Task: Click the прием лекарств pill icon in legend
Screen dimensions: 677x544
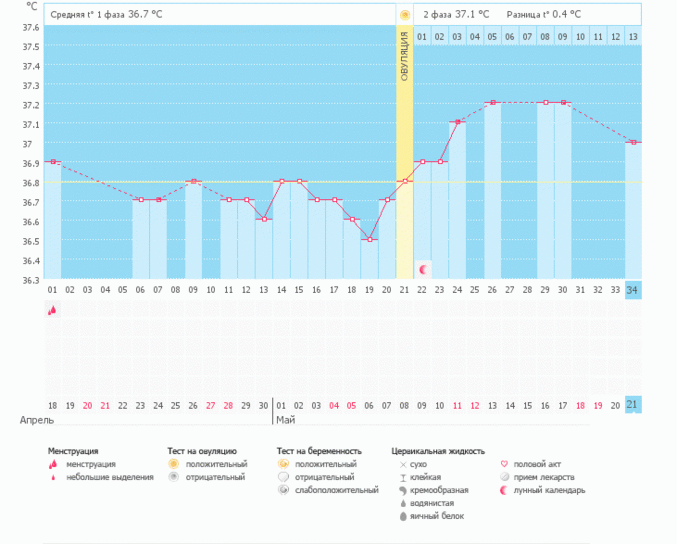Action: pyautogui.click(x=505, y=478)
